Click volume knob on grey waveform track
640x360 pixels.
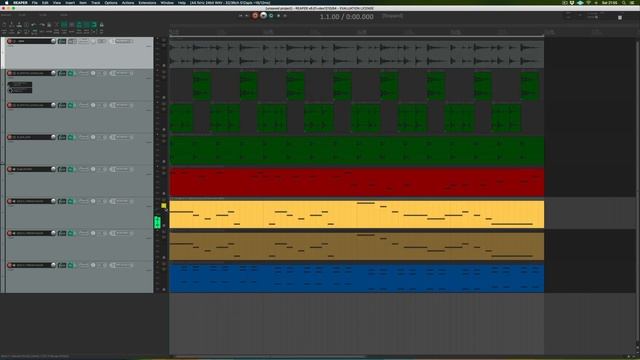(53, 41)
